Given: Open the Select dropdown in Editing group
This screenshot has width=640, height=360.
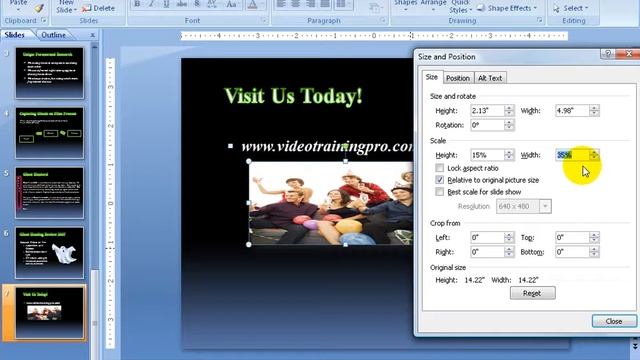Looking at the screenshot, I should coord(571,8).
